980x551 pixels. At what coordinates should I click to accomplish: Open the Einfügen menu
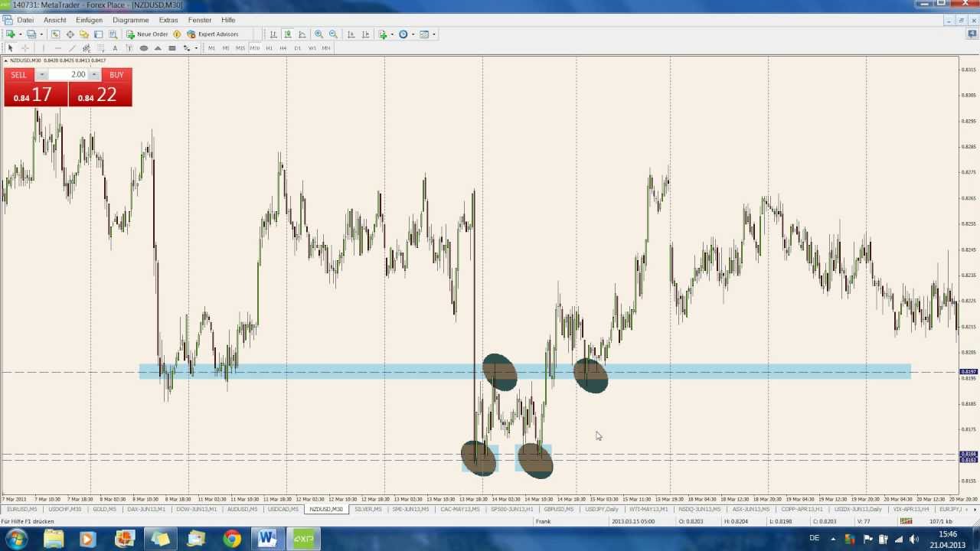pyautogui.click(x=89, y=20)
